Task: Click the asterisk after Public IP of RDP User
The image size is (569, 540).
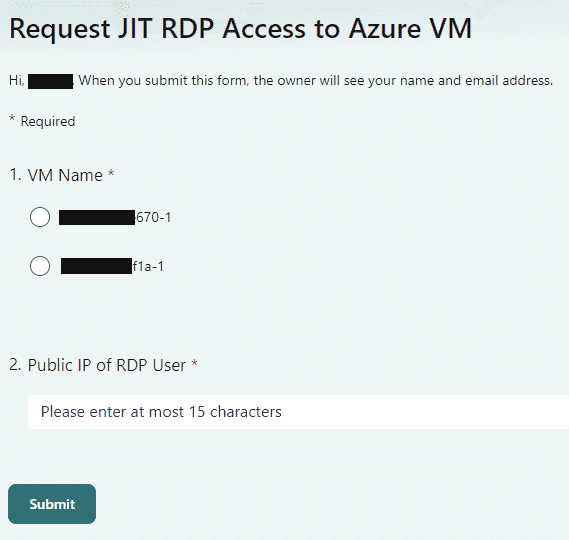Action: pos(195,363)
